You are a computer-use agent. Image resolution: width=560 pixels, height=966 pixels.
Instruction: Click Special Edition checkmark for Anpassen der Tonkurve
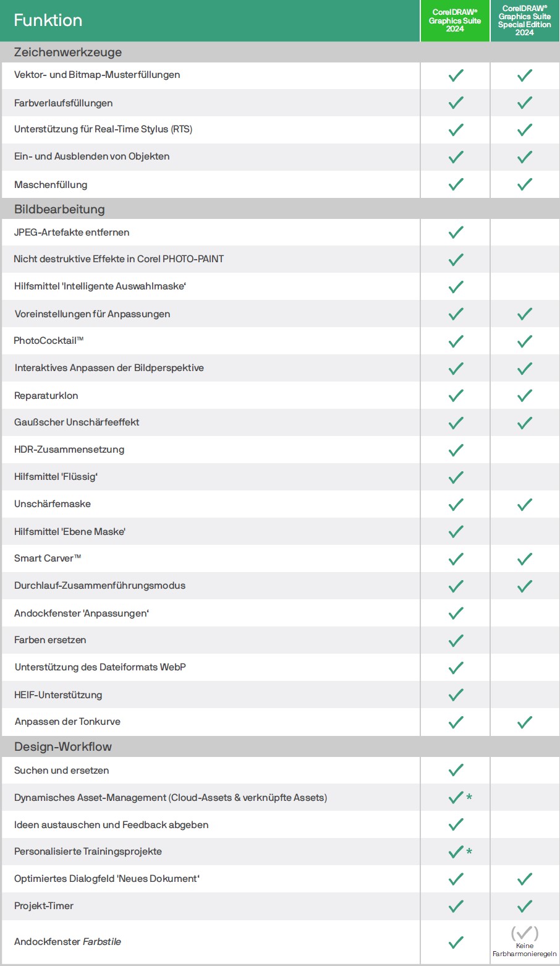click(525, 722)
